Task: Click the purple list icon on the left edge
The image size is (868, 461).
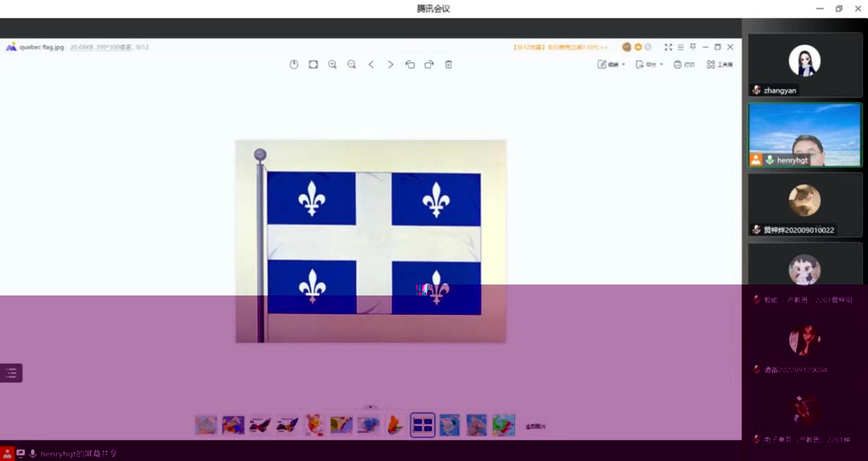Action: pyautogui.click(x=11, y=373)
